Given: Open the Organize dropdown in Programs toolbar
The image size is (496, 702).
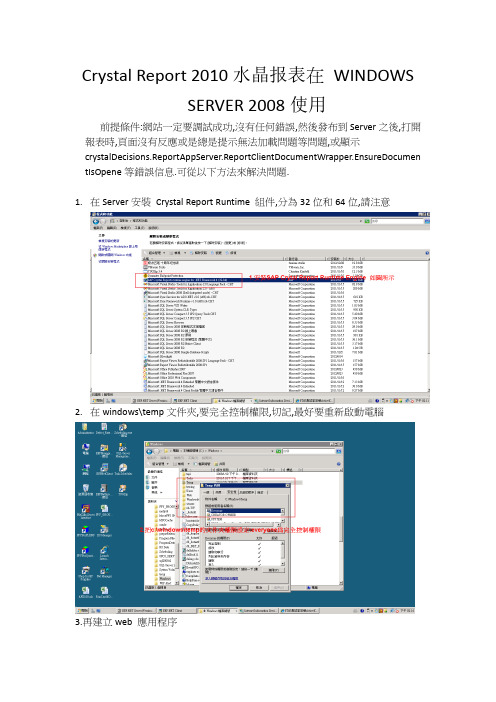Looking at the screenshot, I should (x=154, y=253).
